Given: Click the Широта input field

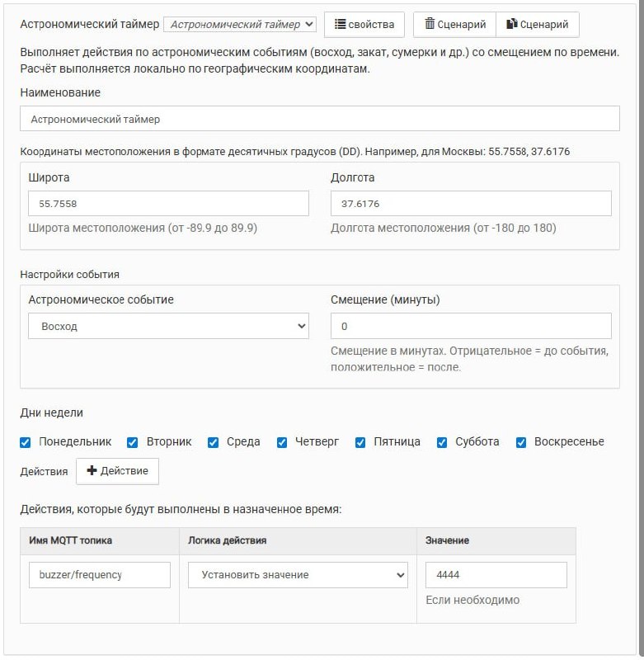Looking at the screenshot, I should coord(168,203).
